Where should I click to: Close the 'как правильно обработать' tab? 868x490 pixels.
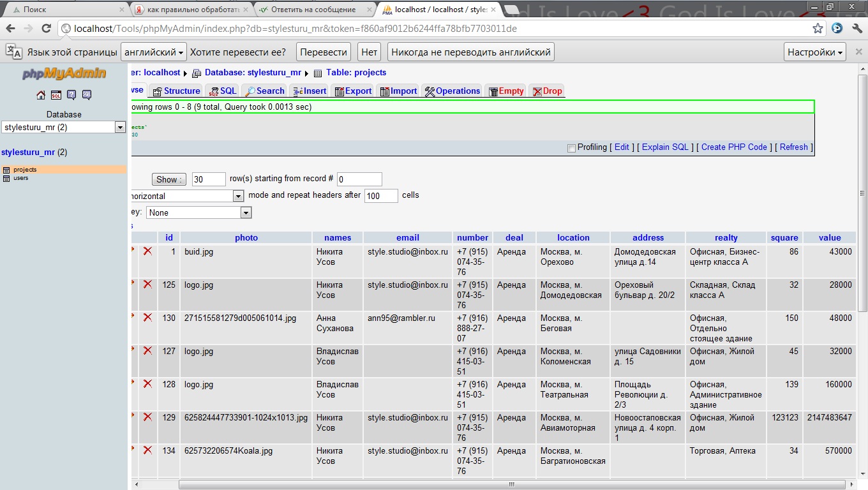tap(246, 10)
